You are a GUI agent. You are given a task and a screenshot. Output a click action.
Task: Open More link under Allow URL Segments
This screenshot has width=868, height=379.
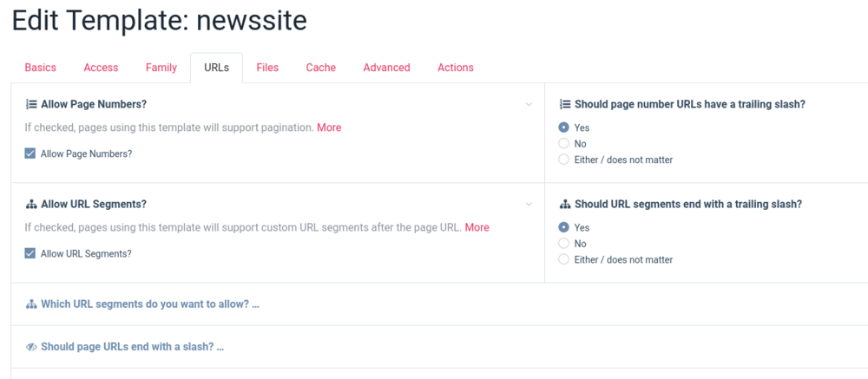pyautogui.click(x=477, y=227)
